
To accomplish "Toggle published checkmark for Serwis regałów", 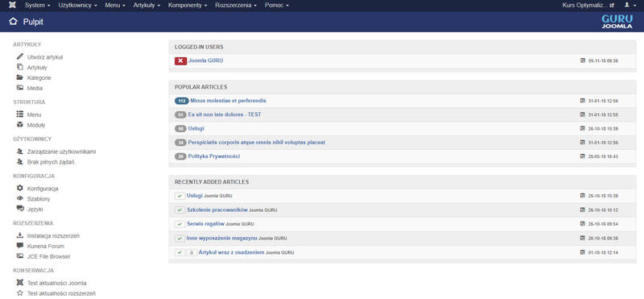I will tap(180, 224).
